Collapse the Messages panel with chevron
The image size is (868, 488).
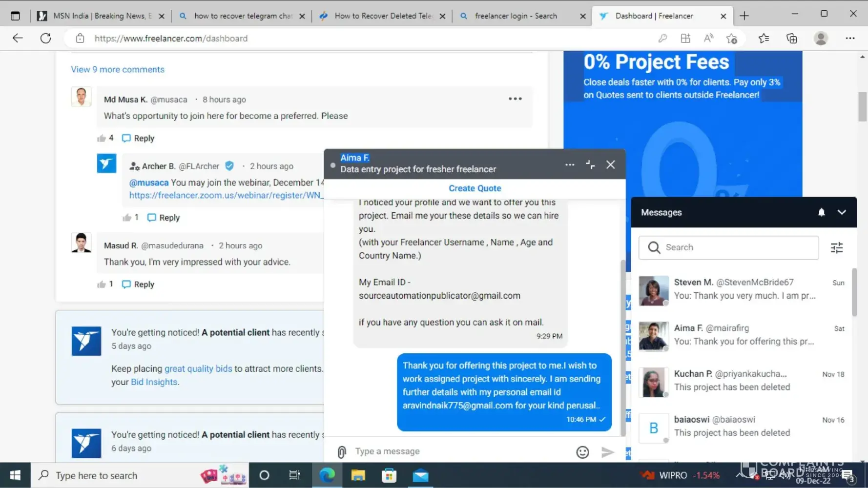tap(842, 212)
